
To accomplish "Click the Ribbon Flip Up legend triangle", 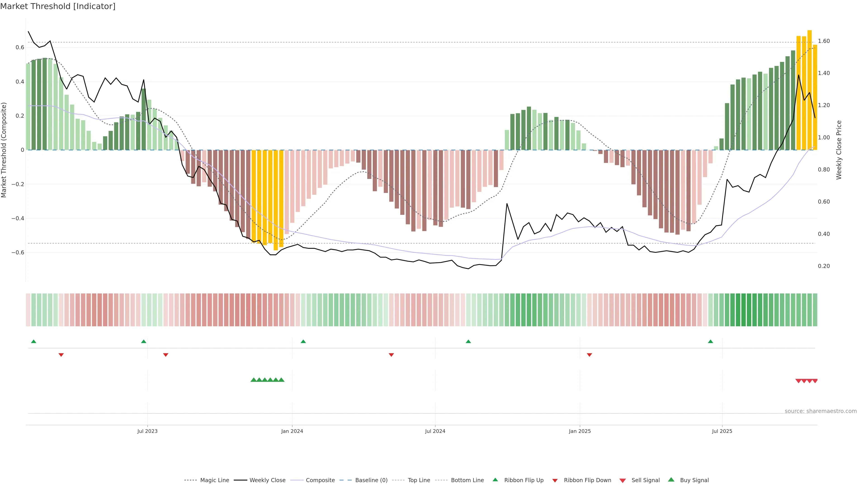I will pyautogui.click(x=495, y=480).
